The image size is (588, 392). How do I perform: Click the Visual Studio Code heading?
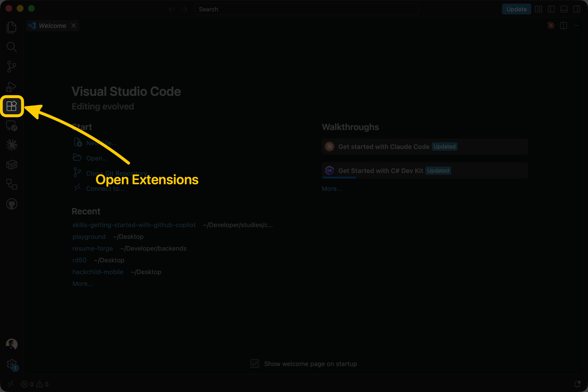[x=126, y=91]
